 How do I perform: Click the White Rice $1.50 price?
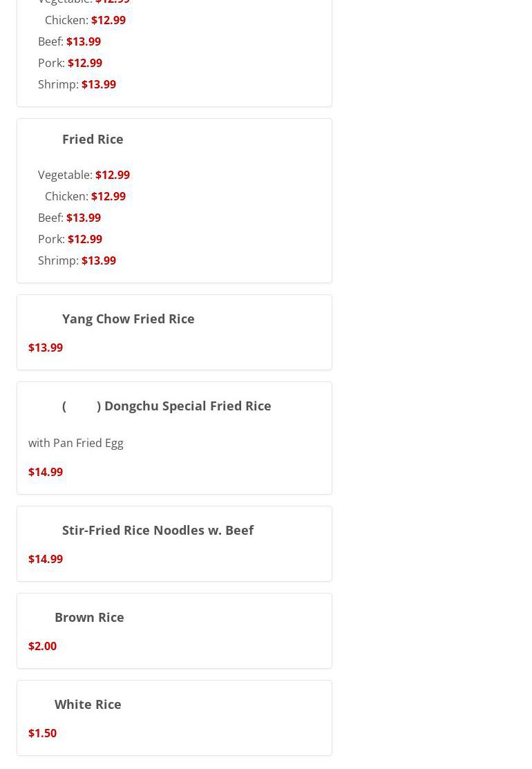(x=43, y=733)
